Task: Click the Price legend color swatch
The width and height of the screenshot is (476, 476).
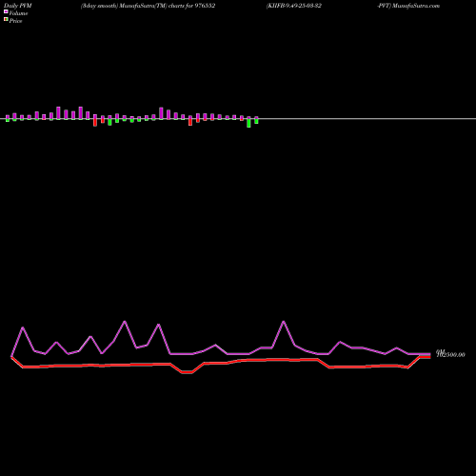Action: [x=6, y=19]
